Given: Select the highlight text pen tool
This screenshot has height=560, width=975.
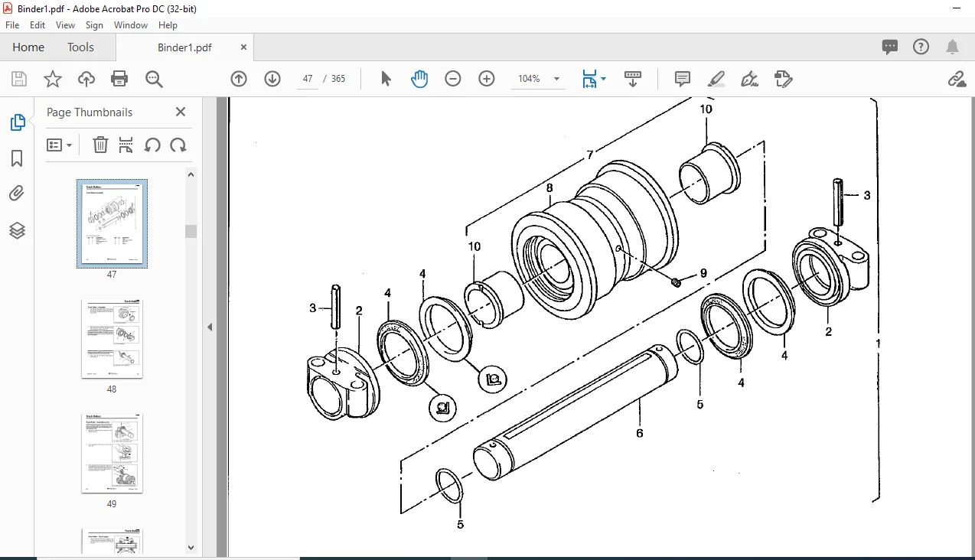Looking at the screenshot, I should click(716, 79).
